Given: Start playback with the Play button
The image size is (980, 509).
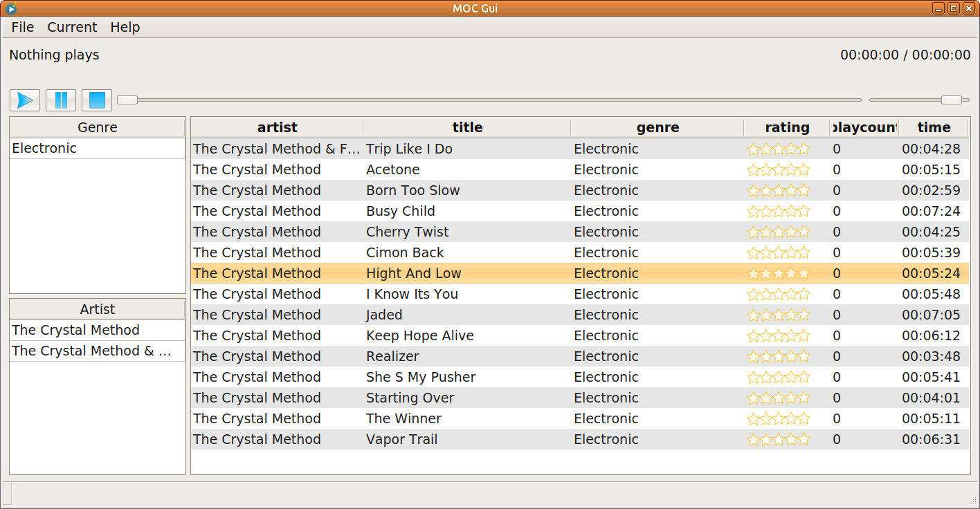Looking at the screenshot, I should 25,100.
